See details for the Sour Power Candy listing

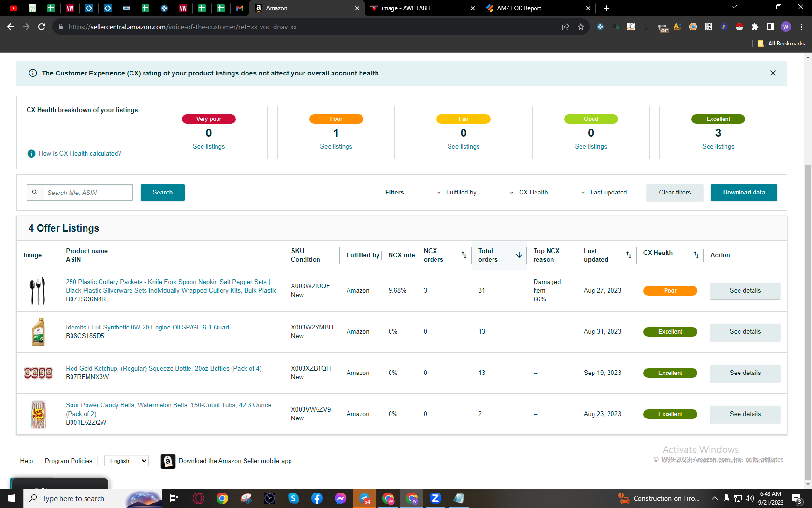745,414
